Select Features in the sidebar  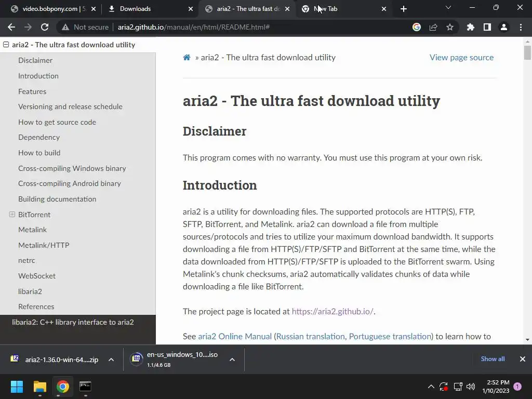[32, 91]
